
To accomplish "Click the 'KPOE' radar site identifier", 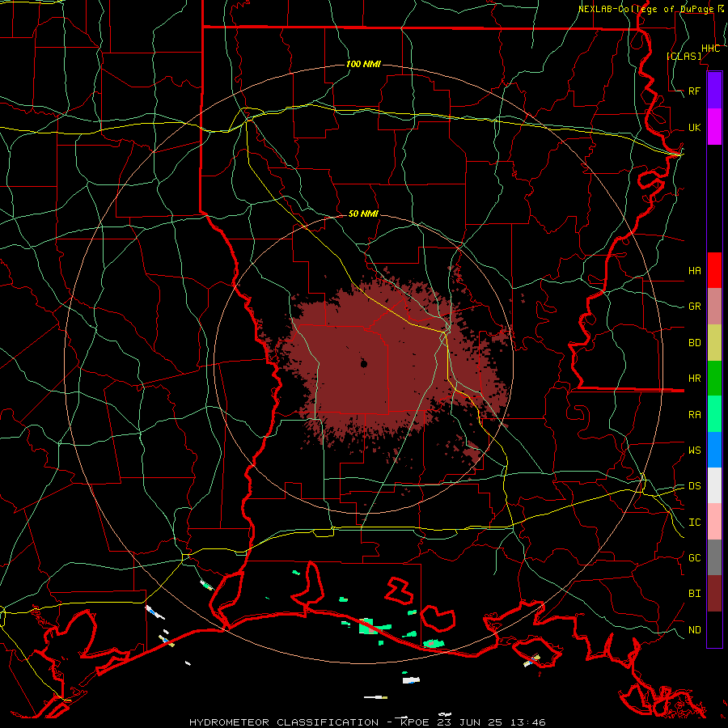I will click(415, 722).
